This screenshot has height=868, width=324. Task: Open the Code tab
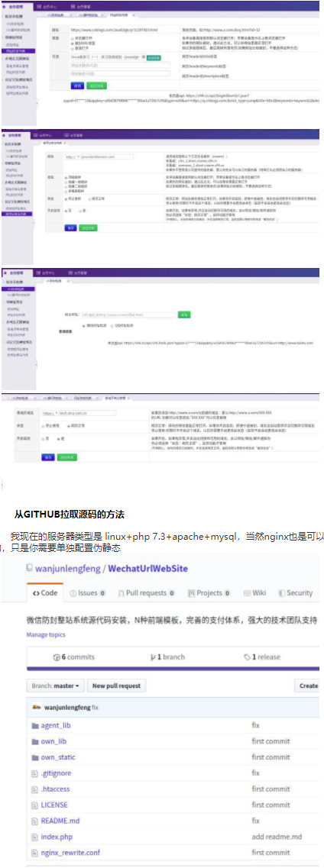tap(45, 593)
